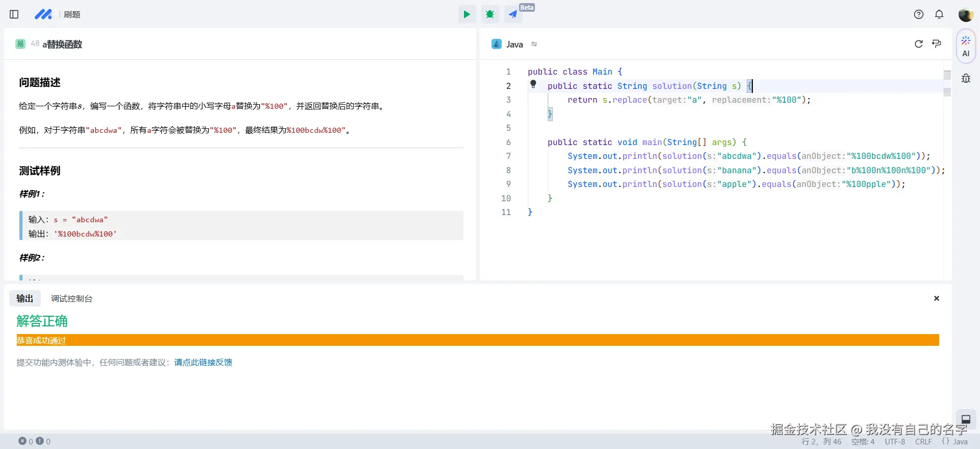Toggle the left sidebar panel
This screenshot has width=980, height=449.
pyautogui.click(x=14, y=14)
